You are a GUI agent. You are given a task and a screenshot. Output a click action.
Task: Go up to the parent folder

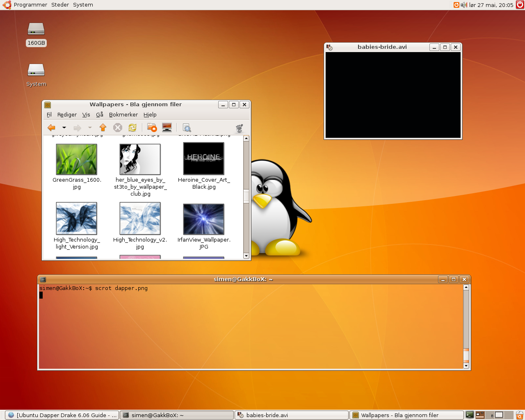103,128
